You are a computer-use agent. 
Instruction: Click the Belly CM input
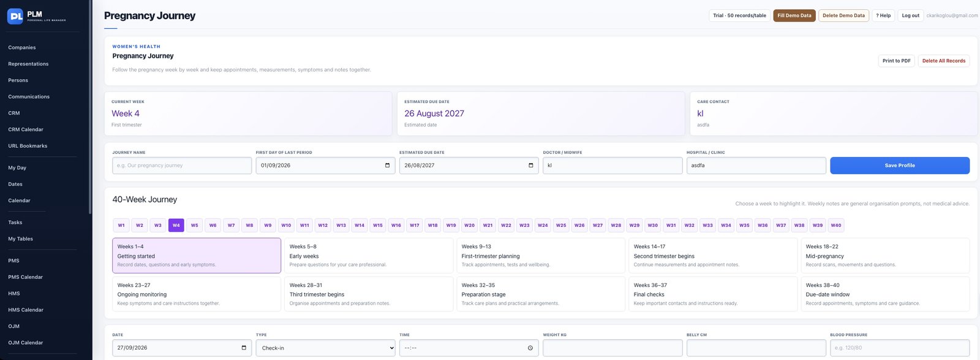(x=756, y=348)
